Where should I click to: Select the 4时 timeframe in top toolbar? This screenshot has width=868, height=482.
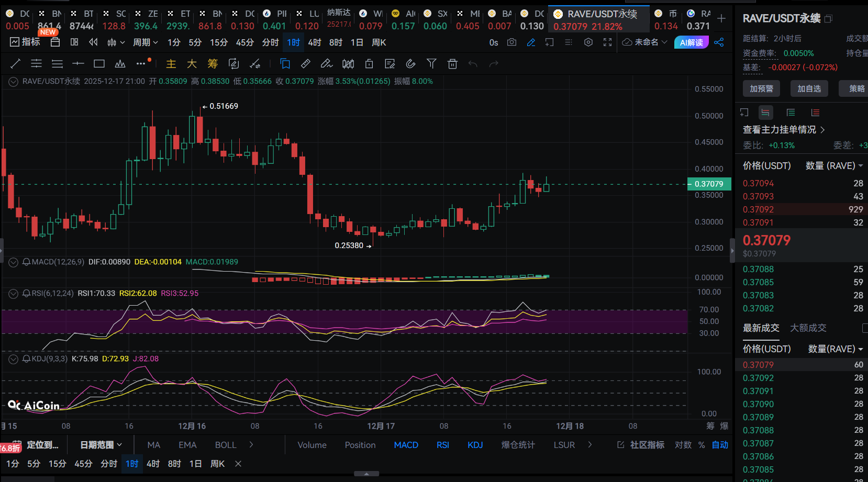pos(315,42)
